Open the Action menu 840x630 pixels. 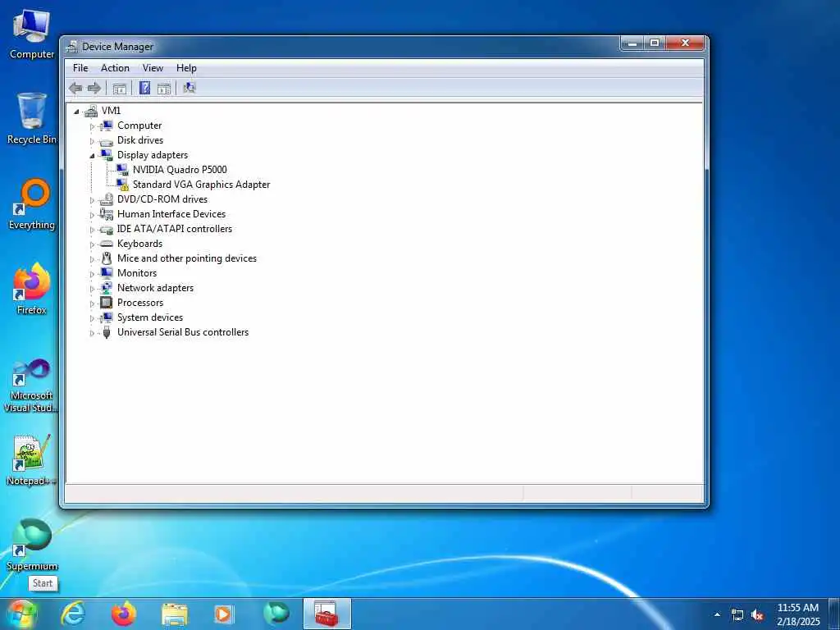tap(115, 68)
